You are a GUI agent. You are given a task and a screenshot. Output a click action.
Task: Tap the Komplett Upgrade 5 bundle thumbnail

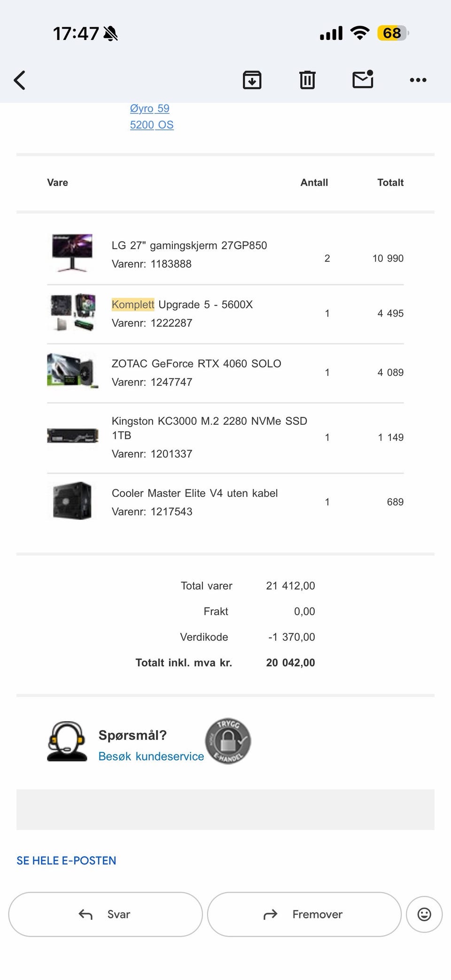tap(72, 312)
